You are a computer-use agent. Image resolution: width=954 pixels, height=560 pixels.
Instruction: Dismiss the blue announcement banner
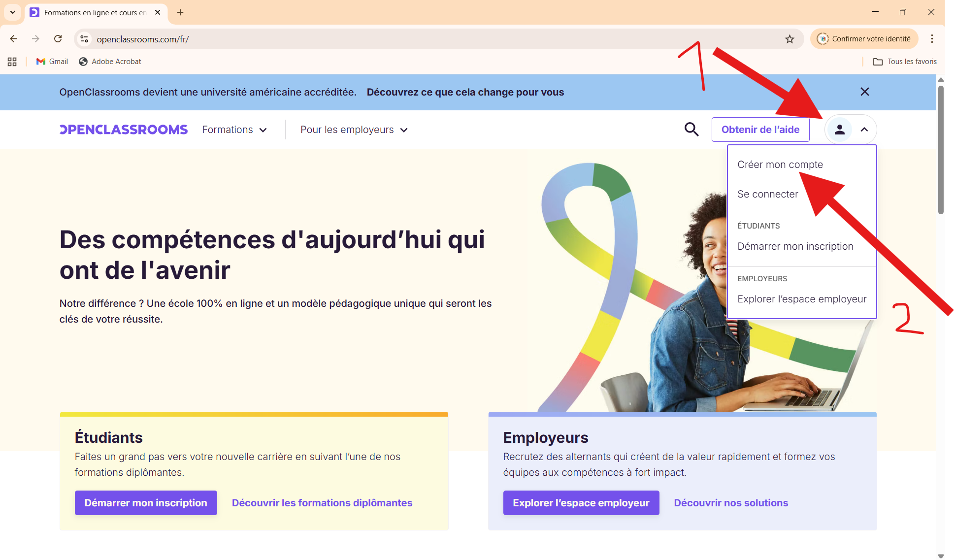coord(864,92)
